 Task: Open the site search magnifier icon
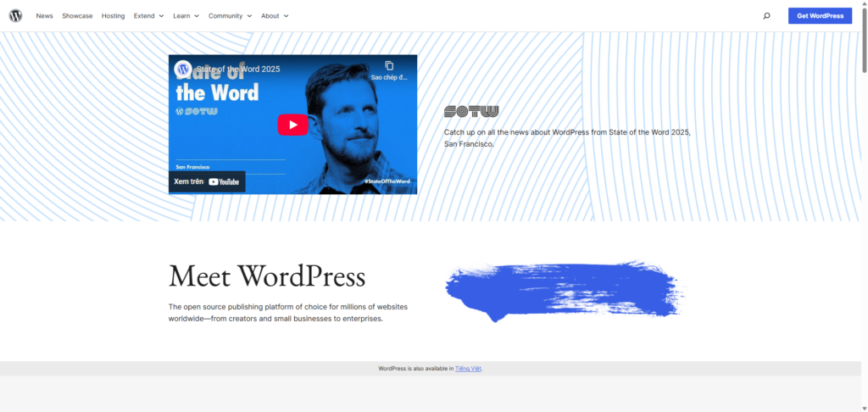click(766, 15)
